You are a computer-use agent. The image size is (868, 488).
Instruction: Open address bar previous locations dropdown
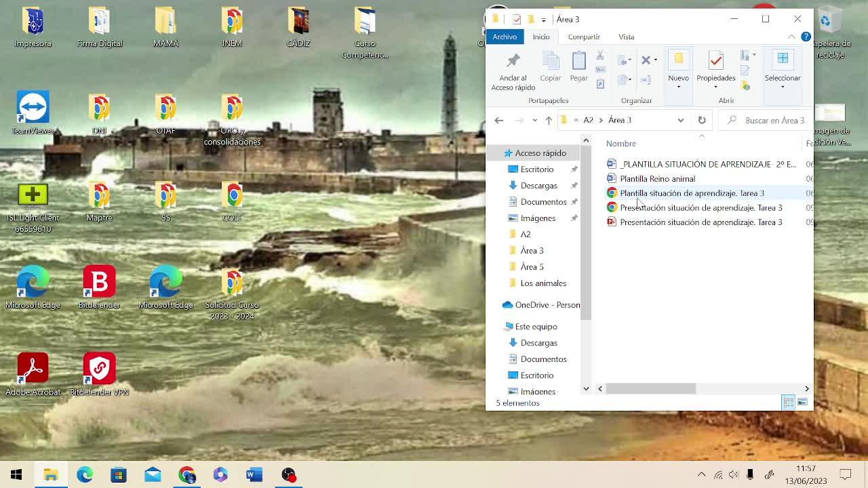[x=681, y=120]
